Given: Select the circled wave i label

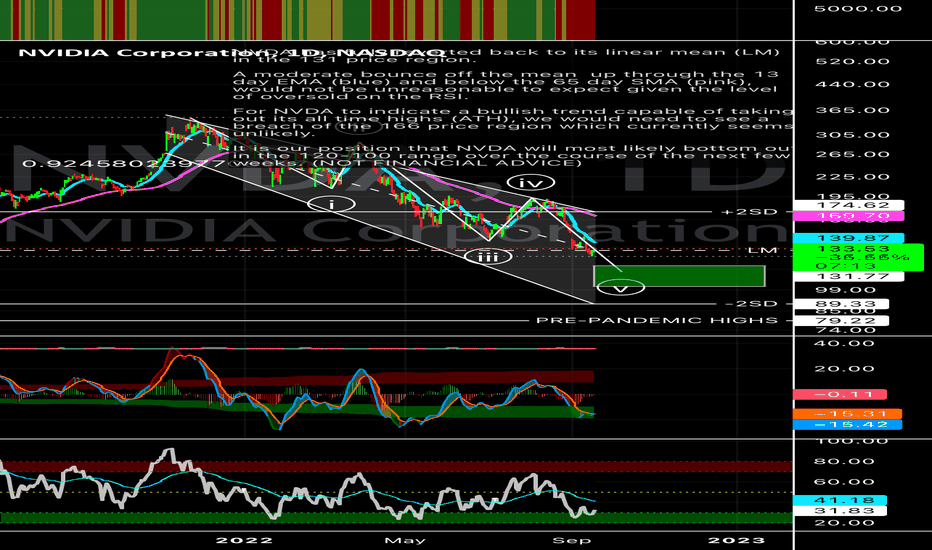Looking at the screenshot, I should coord(332,204).
